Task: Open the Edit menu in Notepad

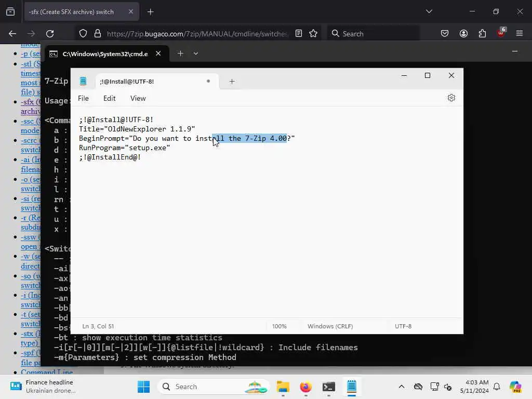Action: (x=109, y=98)
